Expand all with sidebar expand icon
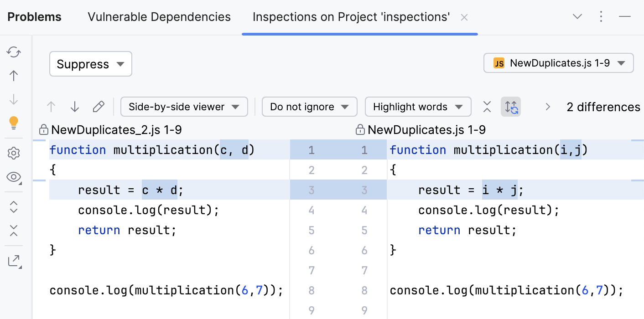The height and width of the screenshot is (319, 644). pyautogui.click(x=14, y=207)
